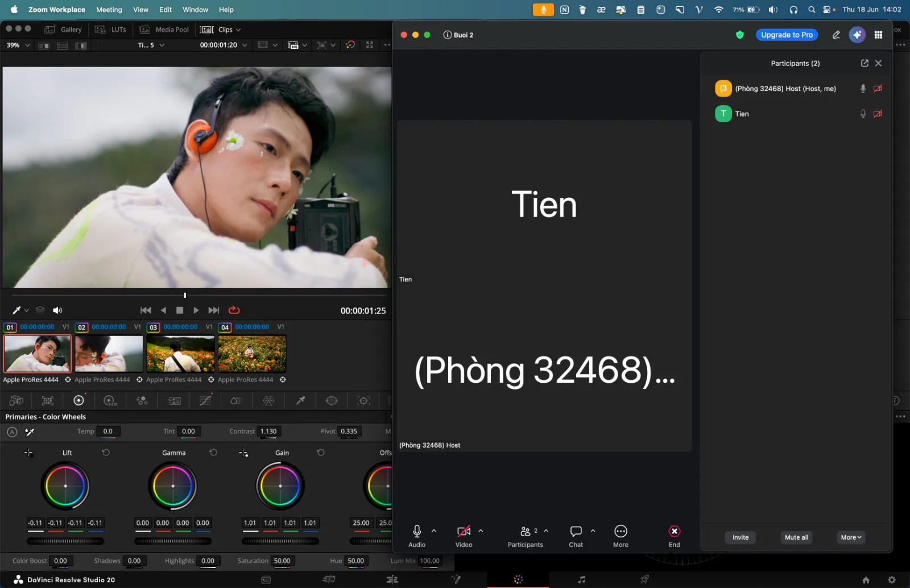Open the Zoom annotate pencil icon

click(836, 35)
